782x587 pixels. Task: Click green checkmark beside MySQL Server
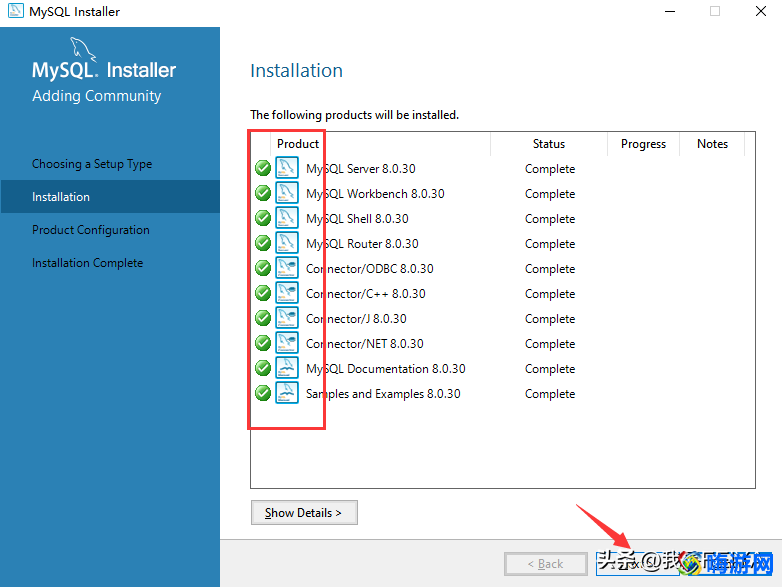tap(263, 168)
